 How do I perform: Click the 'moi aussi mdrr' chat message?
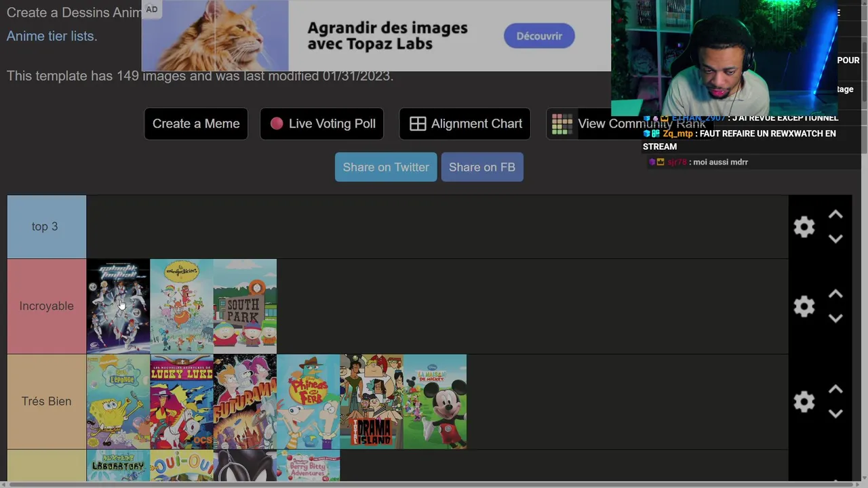point(720,162)
